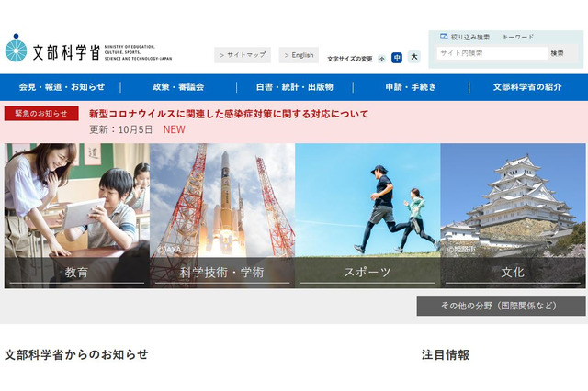The image size is (588, 391).
Task: Click the 文字サイズの変更 label
Action: [349, 59]
